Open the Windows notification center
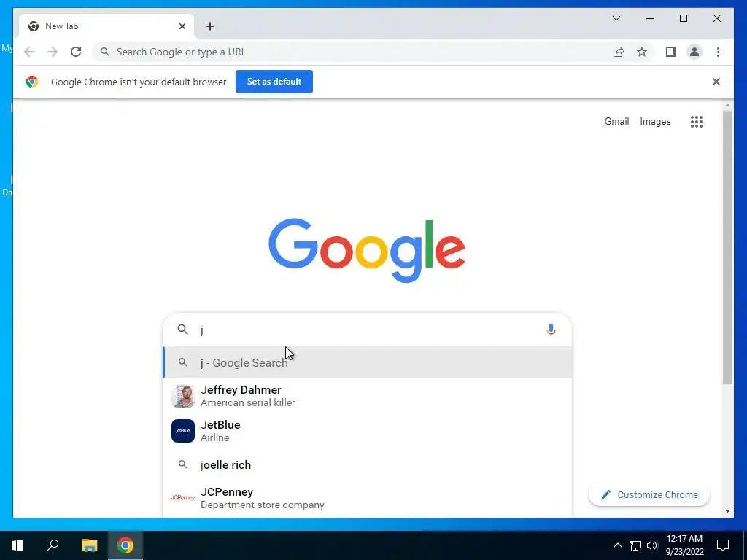This screenshot has width=747, height=560. (x=723, y=545)
